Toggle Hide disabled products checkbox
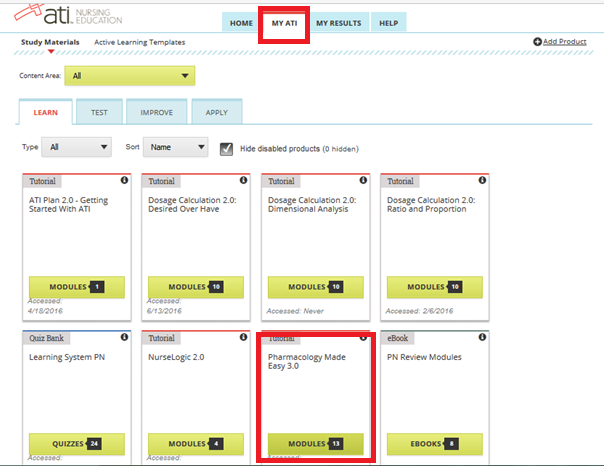This screenshot has height=466, width=604. coord(226,149)
